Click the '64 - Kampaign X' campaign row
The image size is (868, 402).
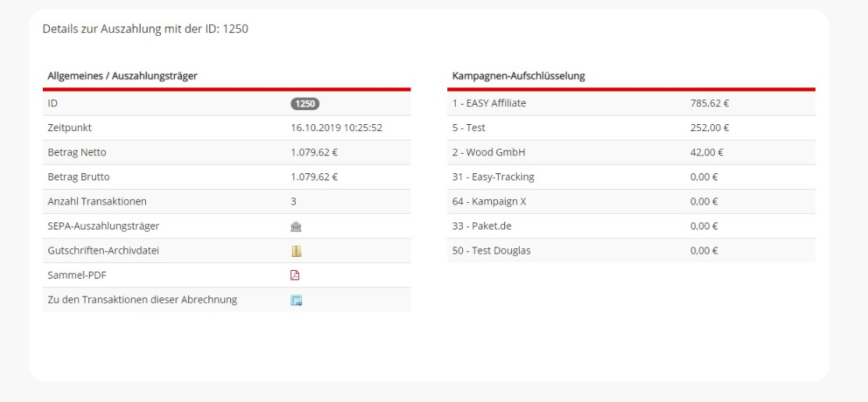[631, 201]
